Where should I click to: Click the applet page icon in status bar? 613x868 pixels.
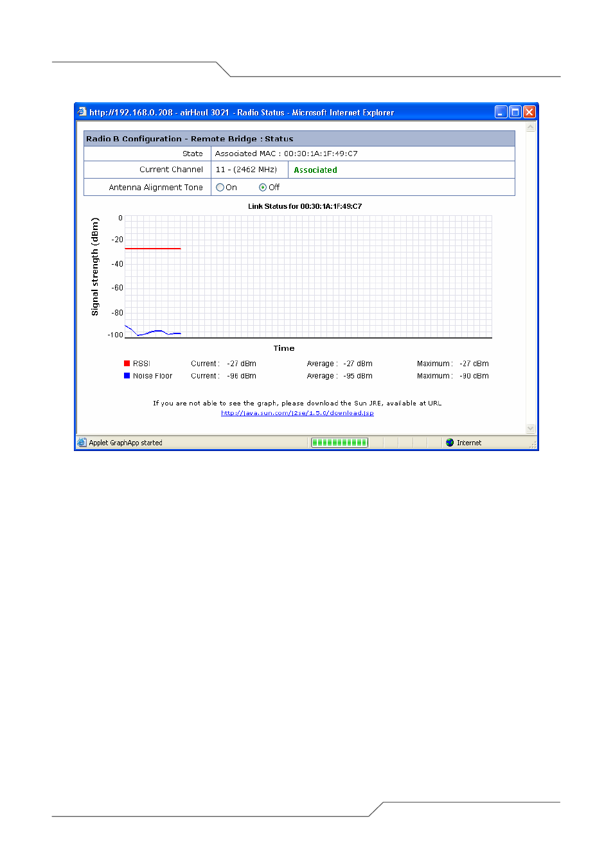pos(82,443)
